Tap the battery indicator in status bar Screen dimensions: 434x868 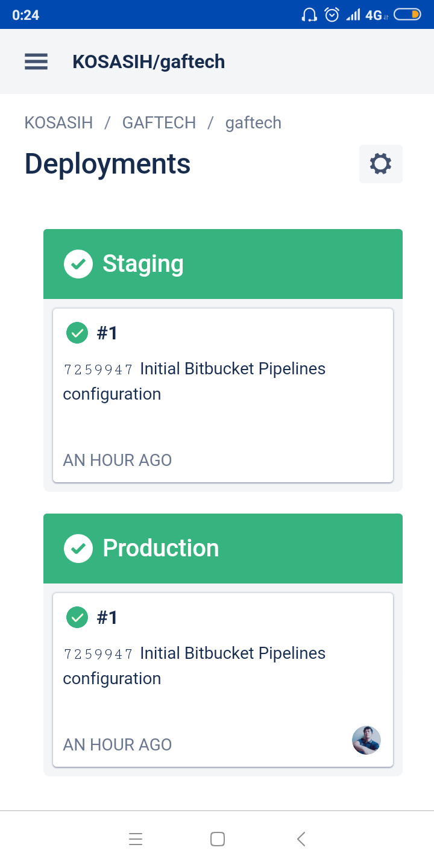click(x=407, y=14)
